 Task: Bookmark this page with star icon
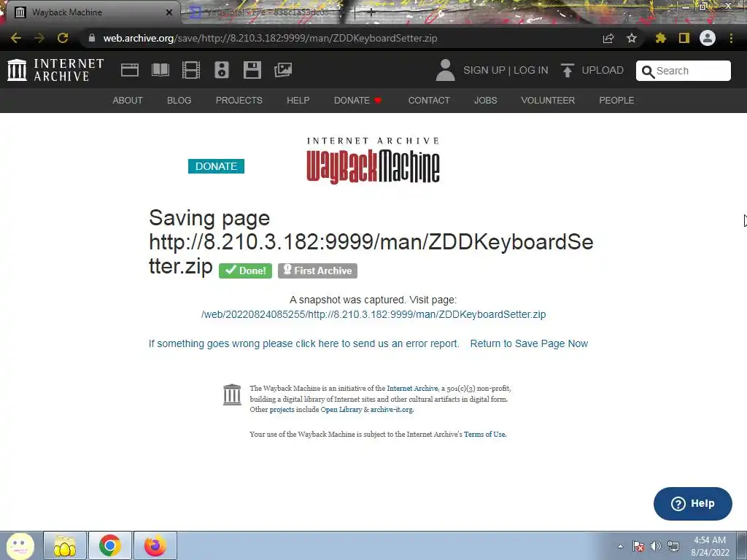point(632,38)
